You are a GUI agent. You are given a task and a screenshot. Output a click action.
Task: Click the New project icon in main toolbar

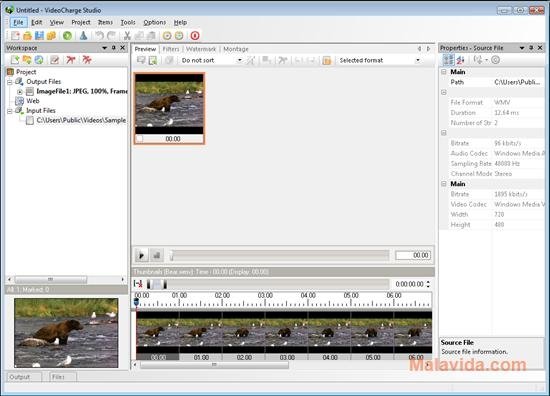[x=15, y=35]
